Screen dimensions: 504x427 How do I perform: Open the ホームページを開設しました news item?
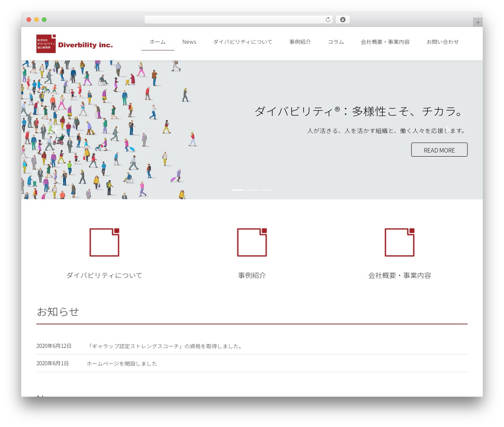click(122, 364)
